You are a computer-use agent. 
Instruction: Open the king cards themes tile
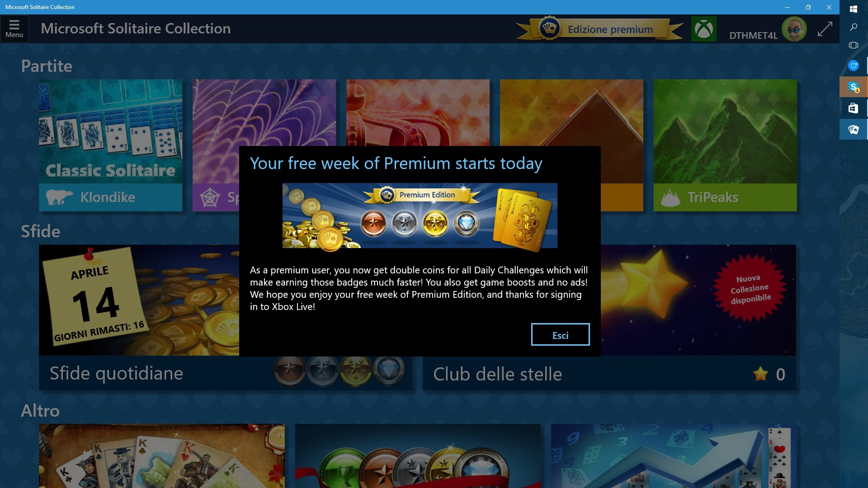coord(162,455)
